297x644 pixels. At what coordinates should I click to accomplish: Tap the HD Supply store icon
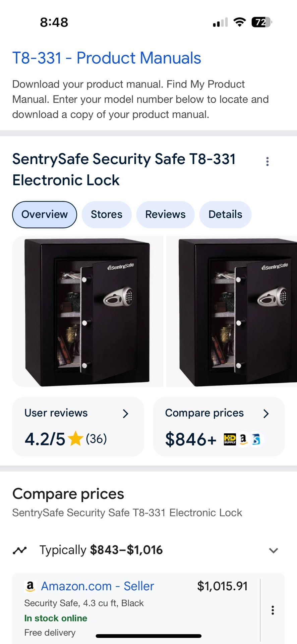[230, 439]
